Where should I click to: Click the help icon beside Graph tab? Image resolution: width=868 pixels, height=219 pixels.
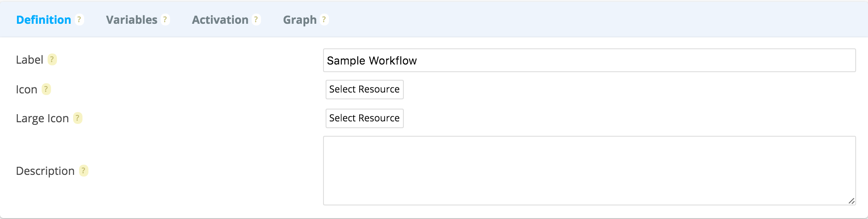pos(324,20)
